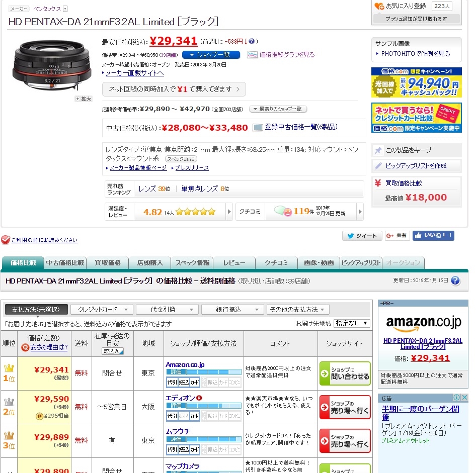Switch to the ピックアップリスト tab
The image size is (476, 473).
361,262
